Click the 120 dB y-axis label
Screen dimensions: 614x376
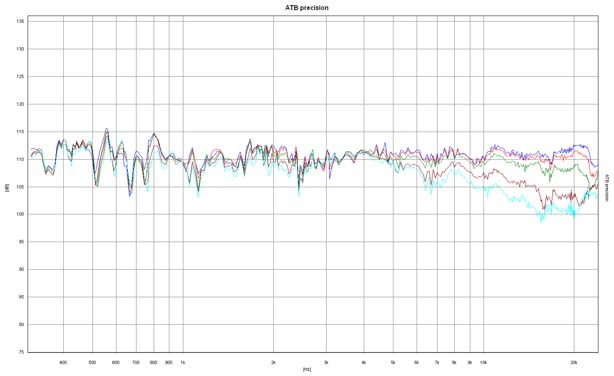(20, 104)
